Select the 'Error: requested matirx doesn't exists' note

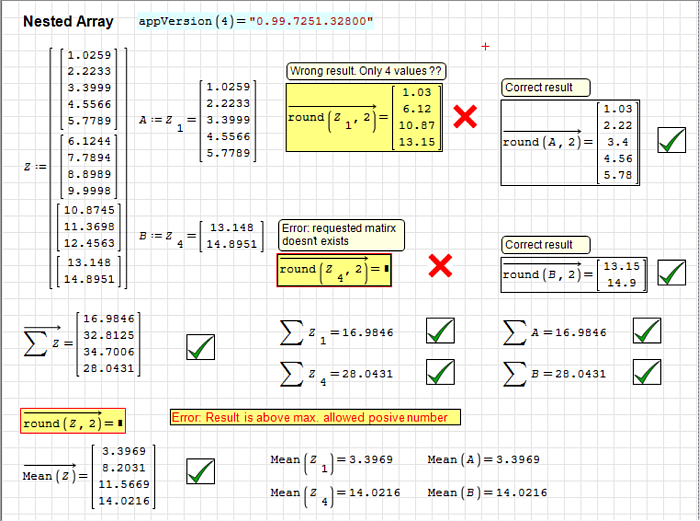[341, 236]
